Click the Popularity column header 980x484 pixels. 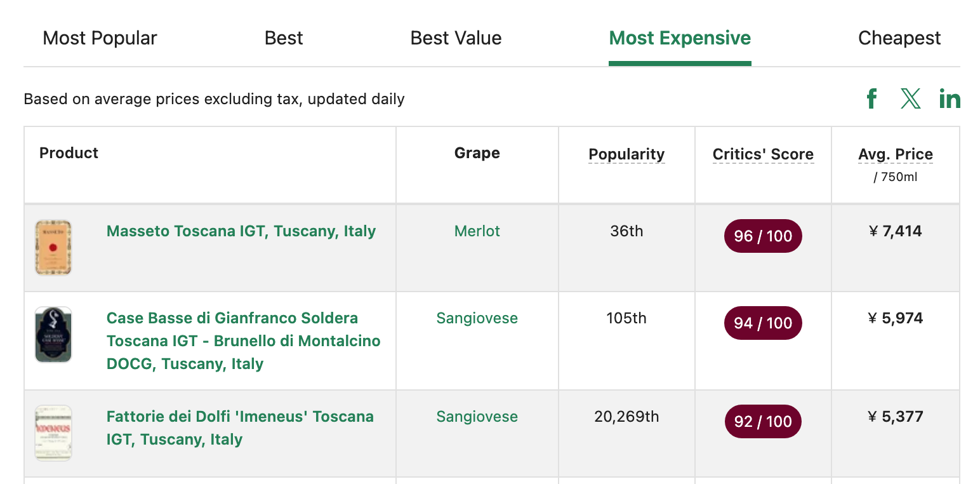click(x=626, y=154)
